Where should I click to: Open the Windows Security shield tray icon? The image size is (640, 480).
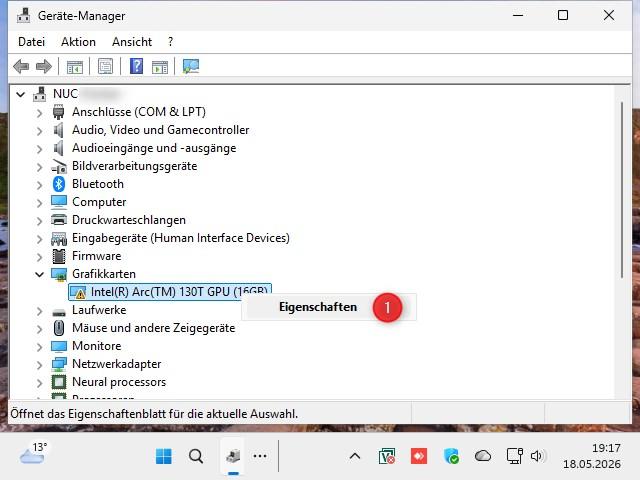(x=451, y=456)
